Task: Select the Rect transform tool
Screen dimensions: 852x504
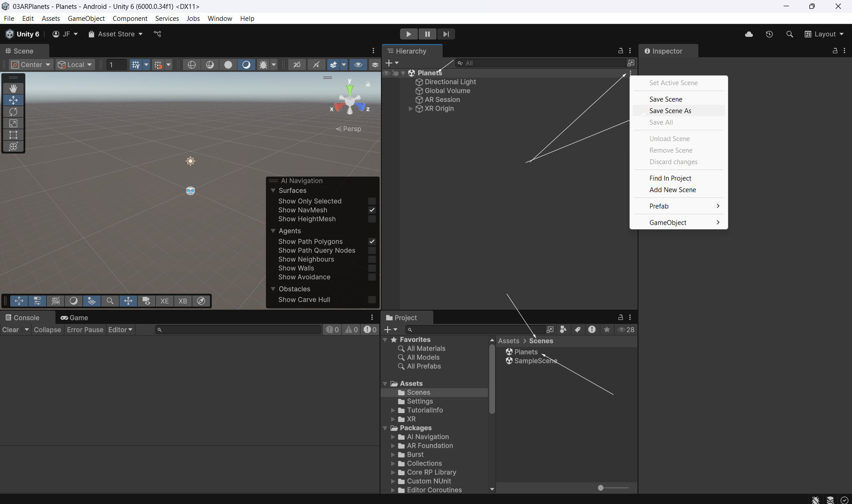Action: coord(13,135)
